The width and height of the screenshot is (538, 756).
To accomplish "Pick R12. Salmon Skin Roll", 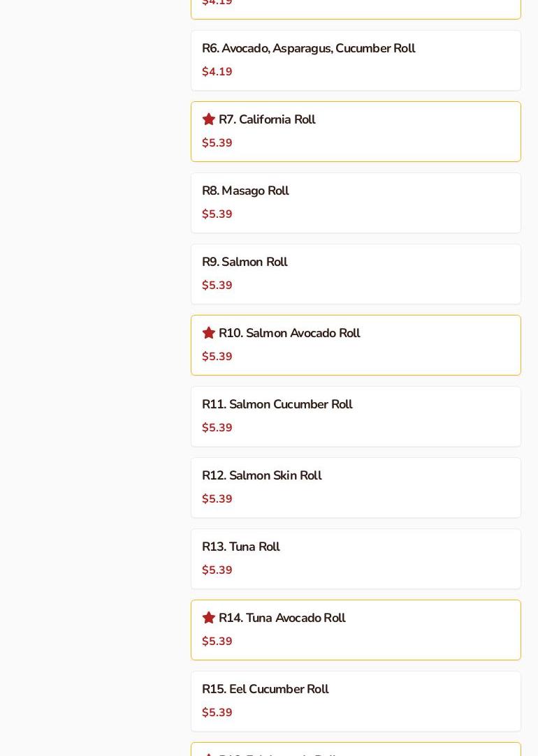I will [x=261, y=476].
